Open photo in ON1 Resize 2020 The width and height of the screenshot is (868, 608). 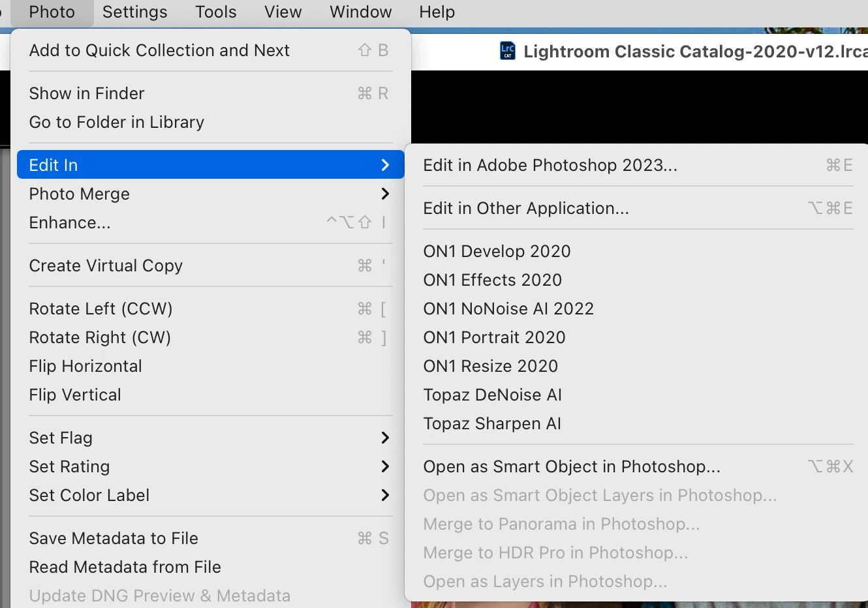click(638, 366)
